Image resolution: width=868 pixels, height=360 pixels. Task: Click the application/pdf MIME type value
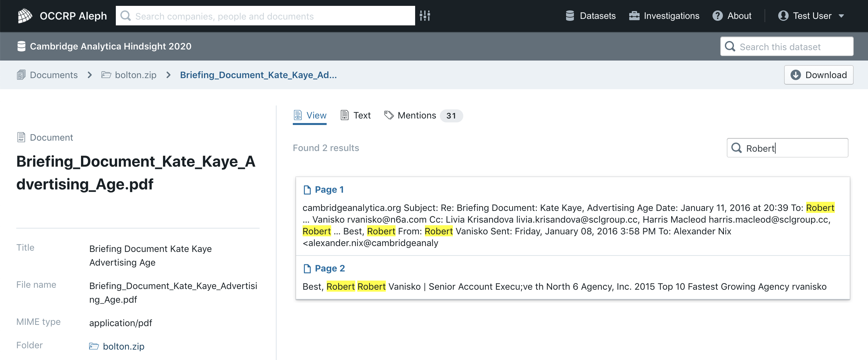(121, 323)
